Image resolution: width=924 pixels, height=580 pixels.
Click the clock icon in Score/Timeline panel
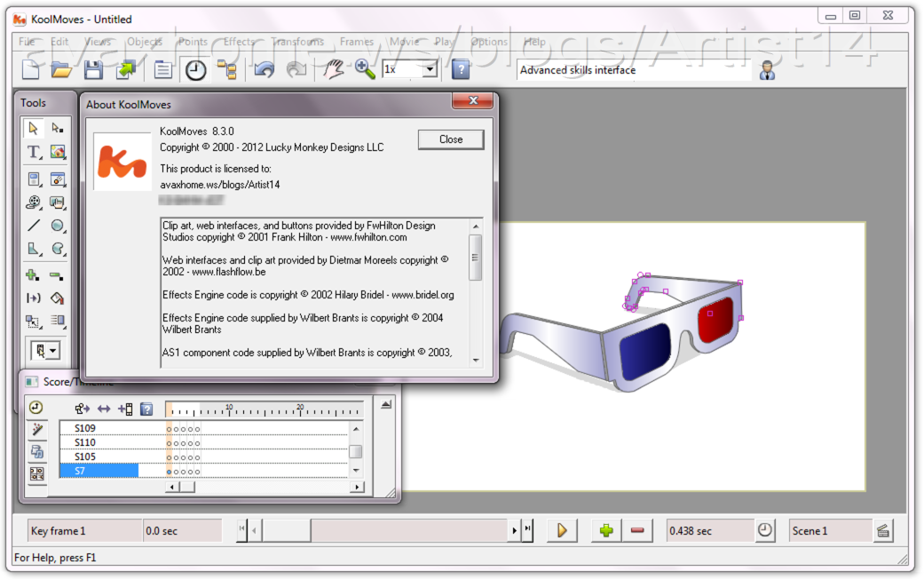click(36, 408)
